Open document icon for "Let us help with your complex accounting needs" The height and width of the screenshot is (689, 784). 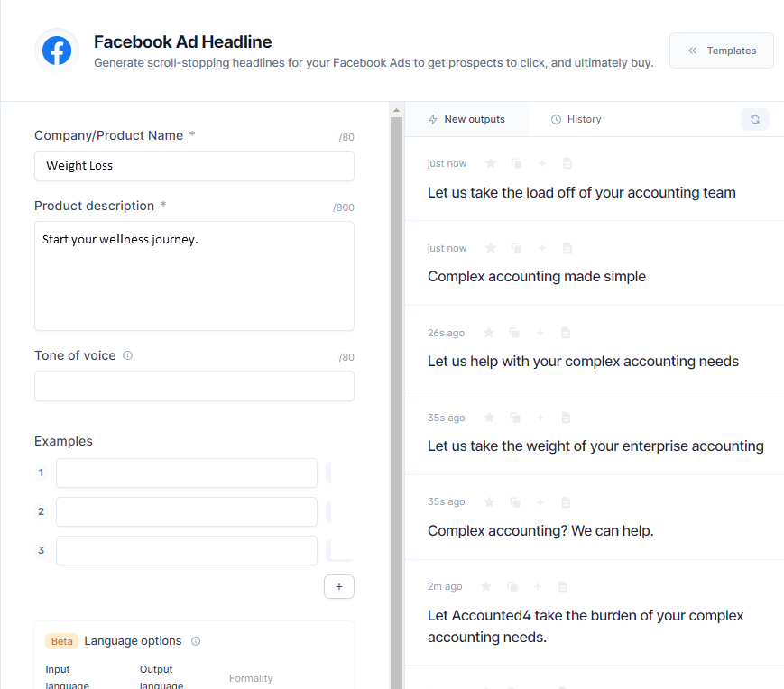point(566,333)
